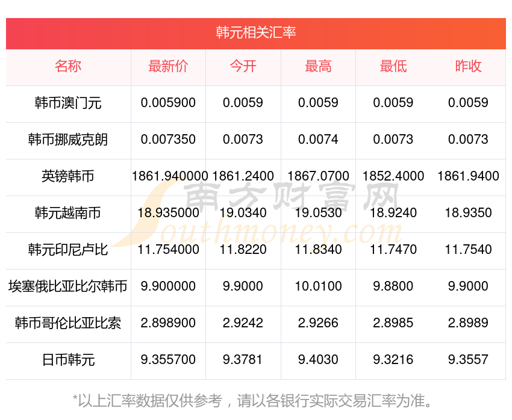Click previous close 1861.9400
This screenshot has height=420, width=512.
[468, 176]
